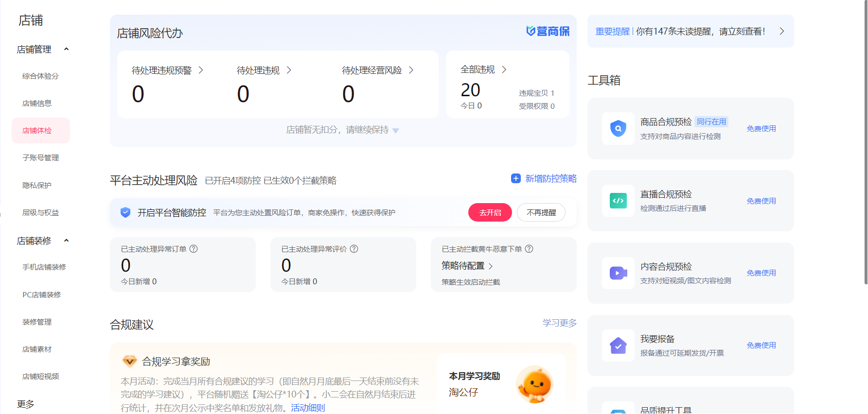Click the plus icon for 新增防控策略

tap(516, 178)
